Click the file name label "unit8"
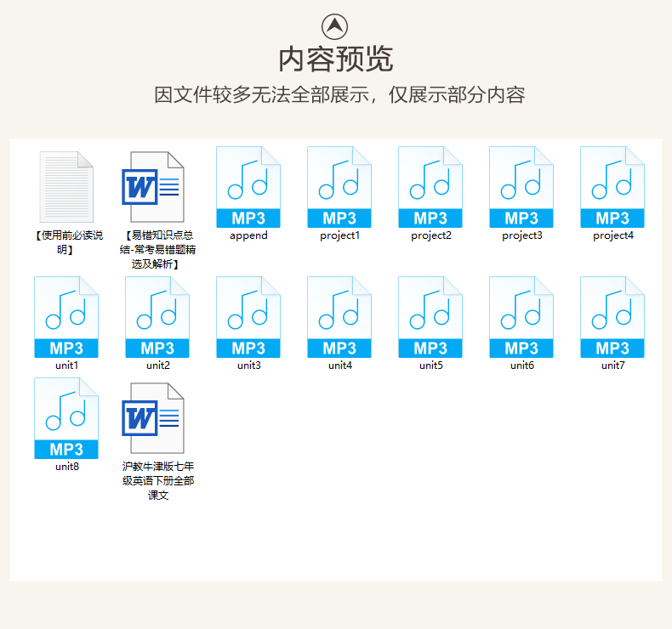The width and height of the screenshot is (672, 629). pos(67,467)
